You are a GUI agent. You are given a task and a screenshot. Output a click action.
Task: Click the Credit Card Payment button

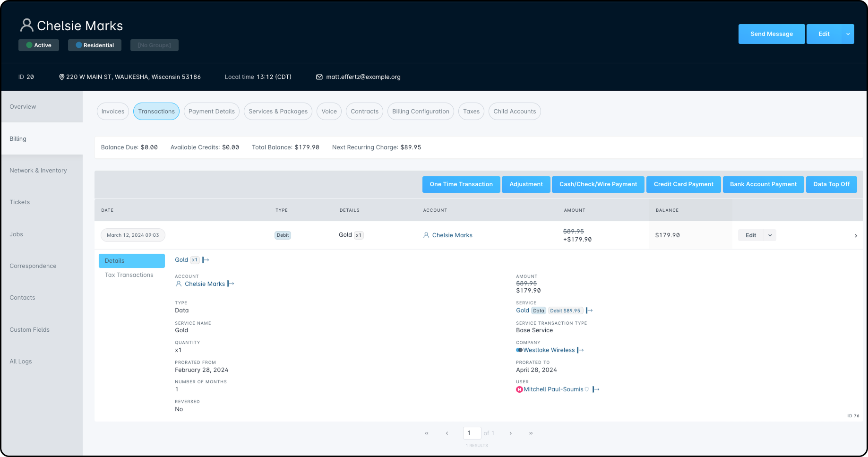pos(683,184)
